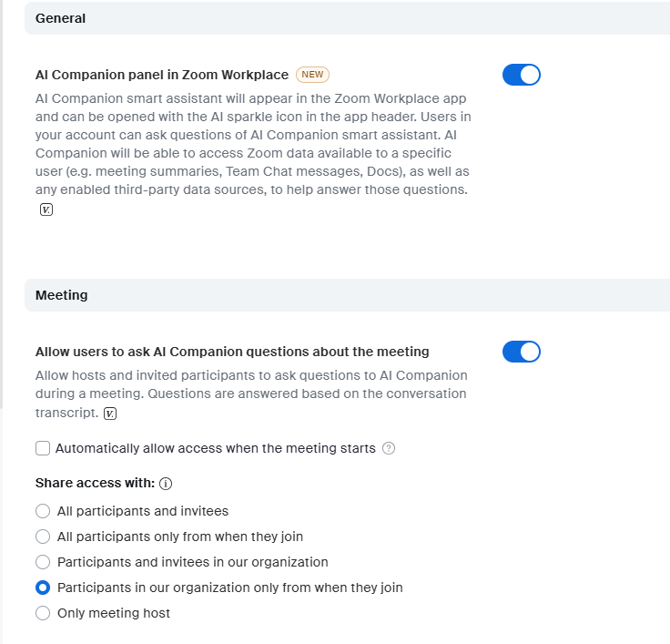Check 'Automatically allow access when the meeting starts'
The width and height of the screenshot is (670, 644).
pos(43,448)
